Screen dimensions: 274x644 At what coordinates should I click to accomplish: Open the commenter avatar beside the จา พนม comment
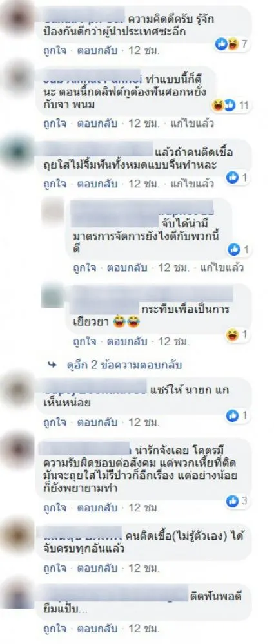[x=18, y=78]
